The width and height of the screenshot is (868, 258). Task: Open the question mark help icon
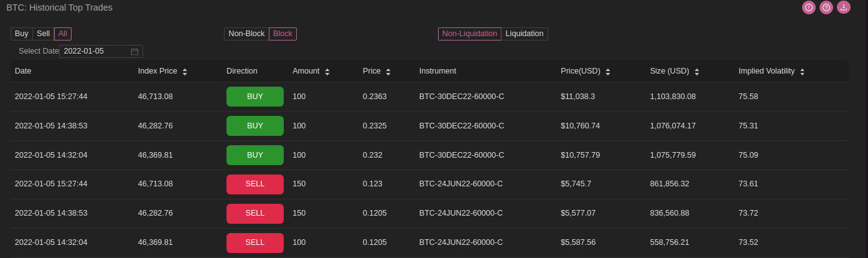pyautogui.click(x=826, y=7)
